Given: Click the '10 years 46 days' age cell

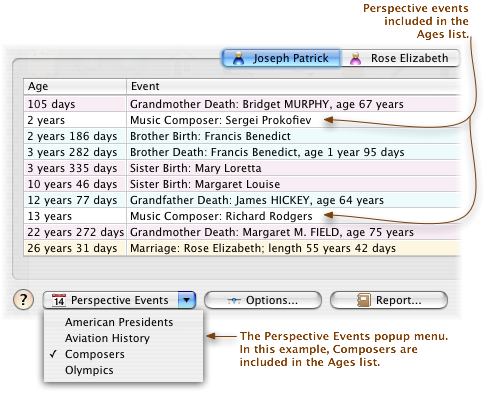Looking at the screenshot, I should coord(75,184).
